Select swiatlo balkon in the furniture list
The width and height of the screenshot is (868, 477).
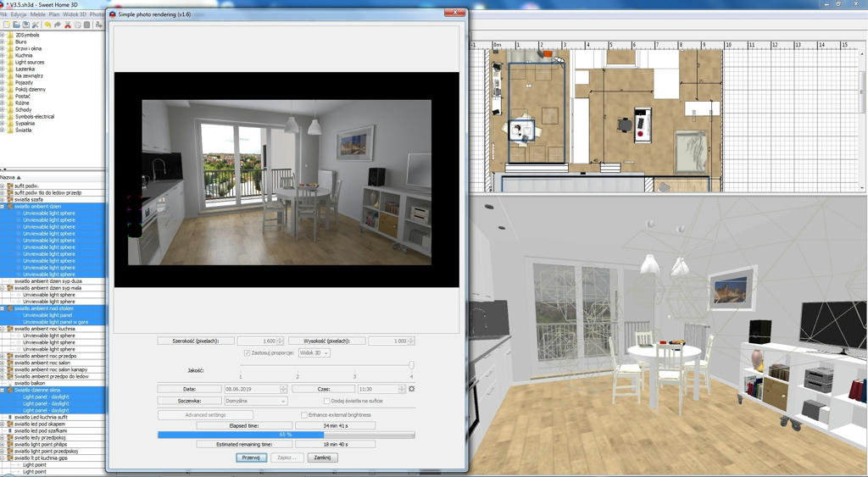(x=30, y=383)
